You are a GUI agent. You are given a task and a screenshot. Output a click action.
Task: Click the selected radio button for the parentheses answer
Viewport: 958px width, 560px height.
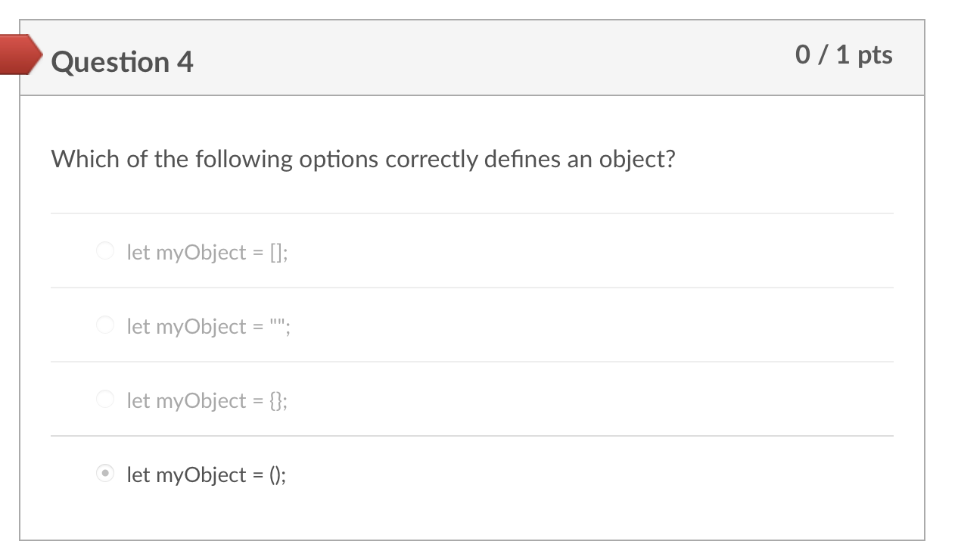pyautogui.click(x=106, y=474)
